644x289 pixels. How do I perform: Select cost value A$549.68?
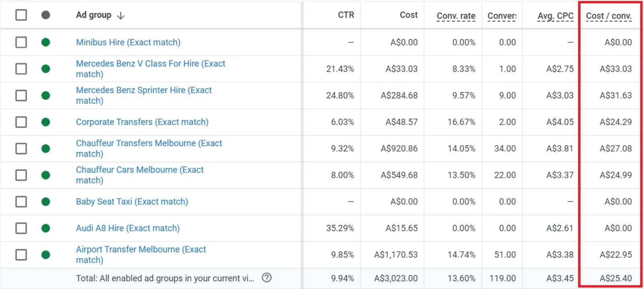(399, 175)
